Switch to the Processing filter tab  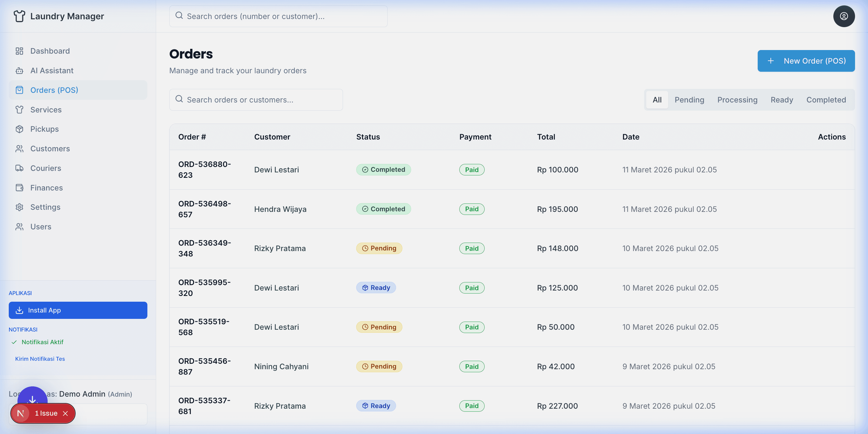pyautogui.click(x=737, y=100)
